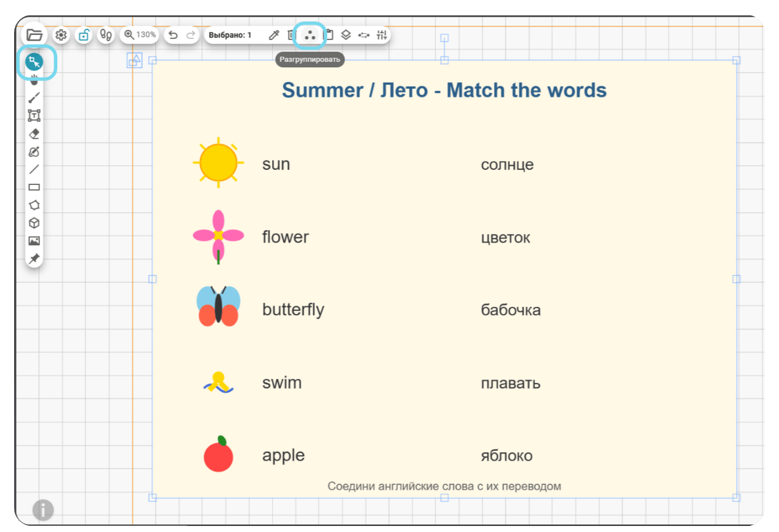The width and height of the screenshot is (779, 532).
Task: Click the Разгруппировать ungroup icon
Action: tap(310, 35)
